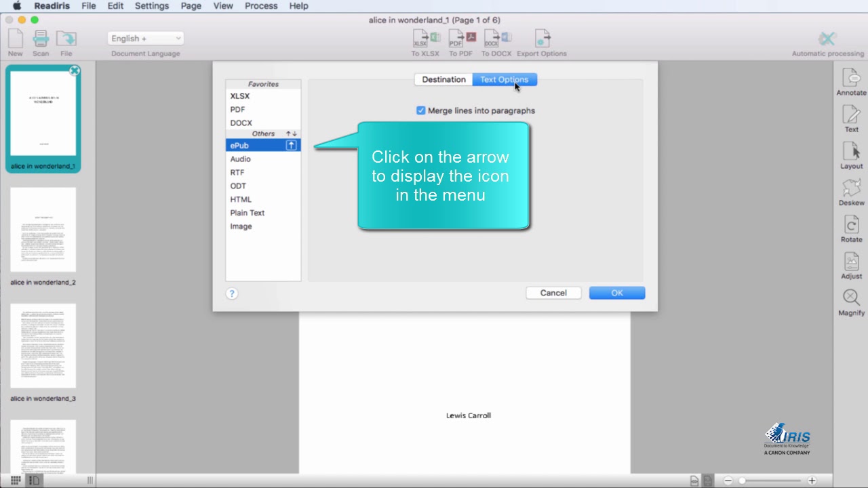Open the Page menu

coord(191,5)
